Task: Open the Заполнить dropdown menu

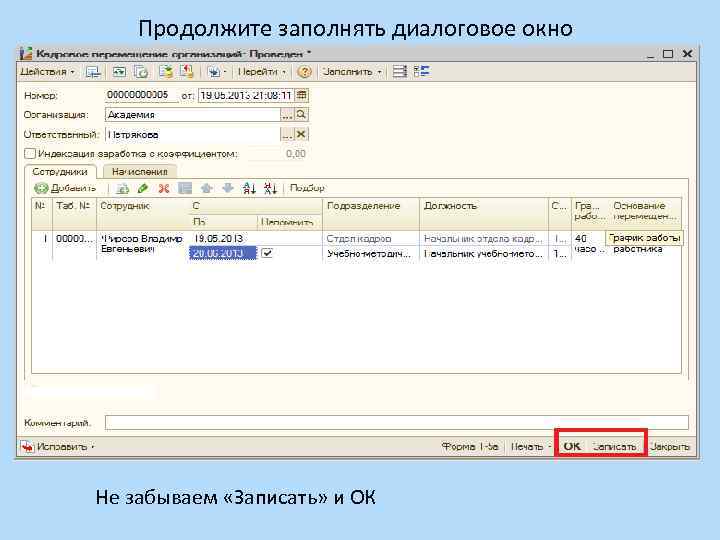Action: [x=352, y=72]
